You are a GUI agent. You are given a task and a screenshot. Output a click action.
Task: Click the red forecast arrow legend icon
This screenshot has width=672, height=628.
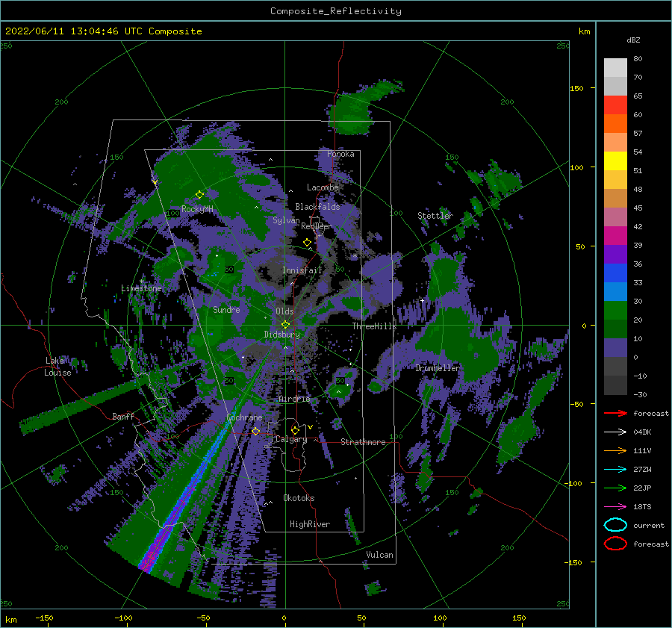click(615, 413)
